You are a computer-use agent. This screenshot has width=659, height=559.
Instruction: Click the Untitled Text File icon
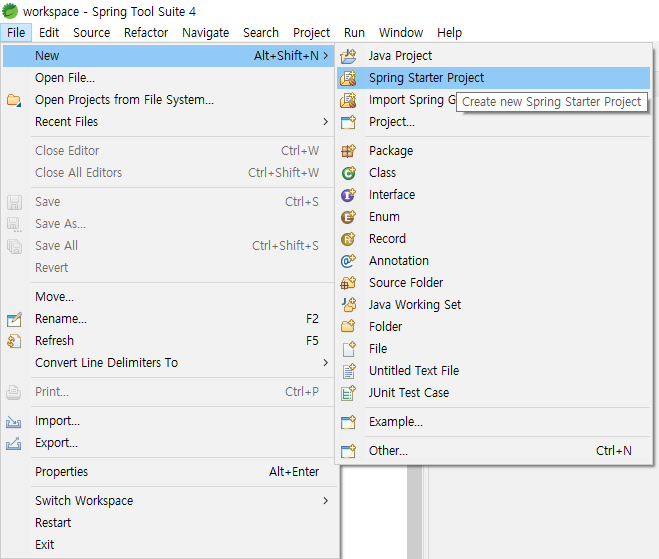pos(348,371)
